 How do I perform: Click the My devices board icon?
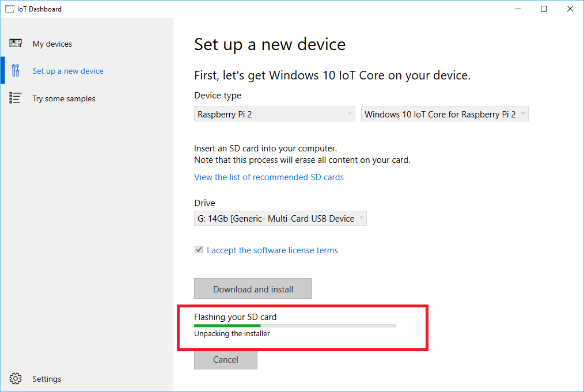tap(16, 43)
